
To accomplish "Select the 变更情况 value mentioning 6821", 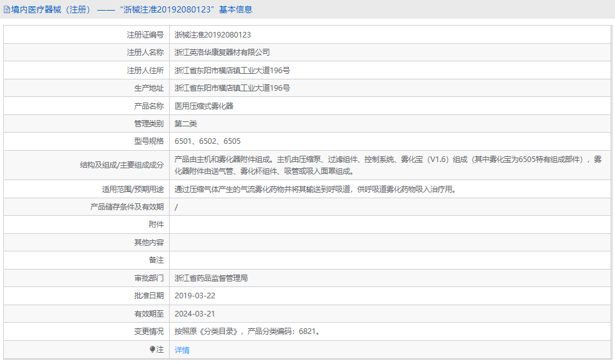I will [x=248, y=331].
